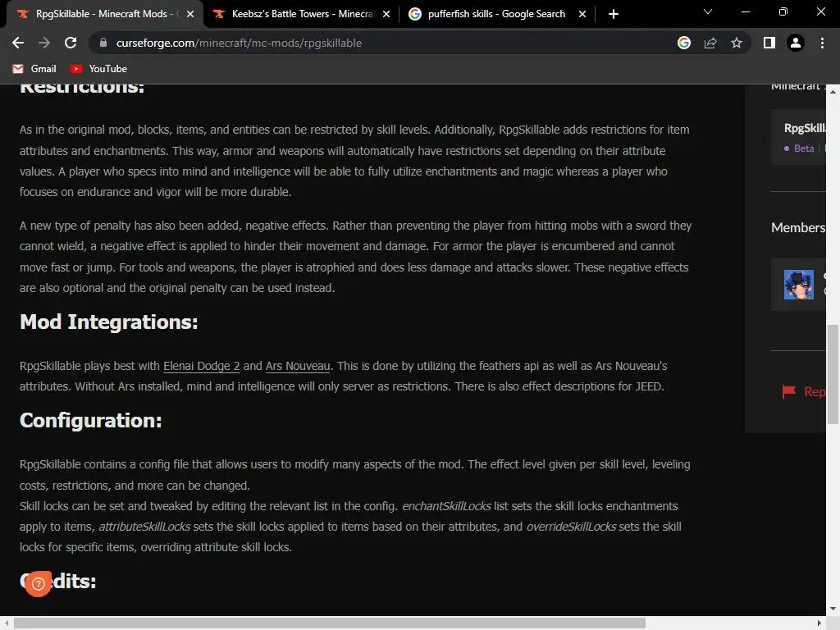Click the overrideSkillLocks italic text

point(571,527)
